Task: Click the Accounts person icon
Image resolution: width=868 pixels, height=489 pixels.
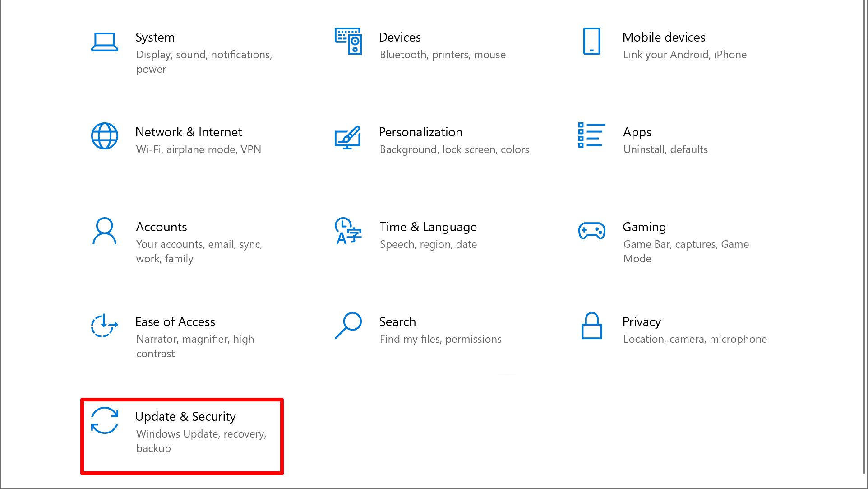Action: pyautogui.click(x=105, y=231)
